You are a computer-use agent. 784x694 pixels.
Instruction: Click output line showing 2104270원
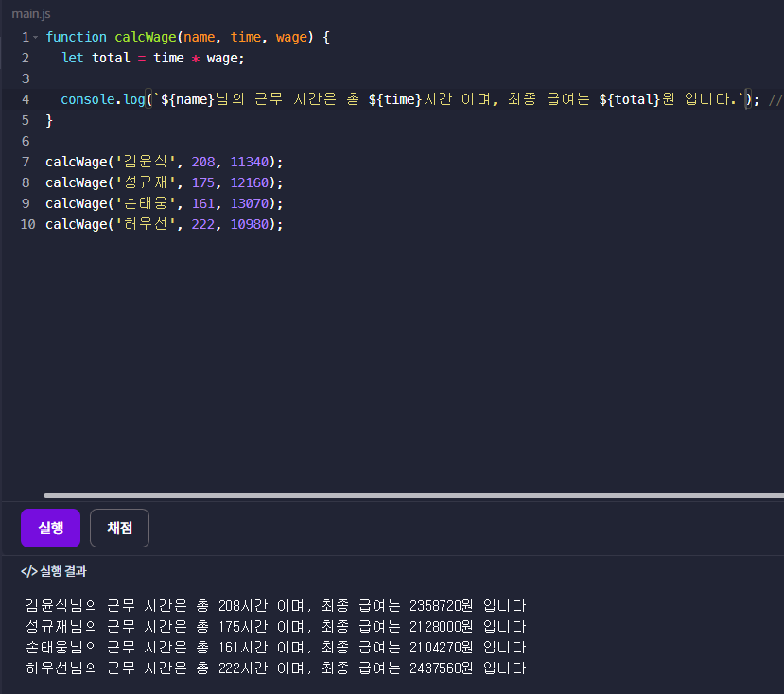280,648
